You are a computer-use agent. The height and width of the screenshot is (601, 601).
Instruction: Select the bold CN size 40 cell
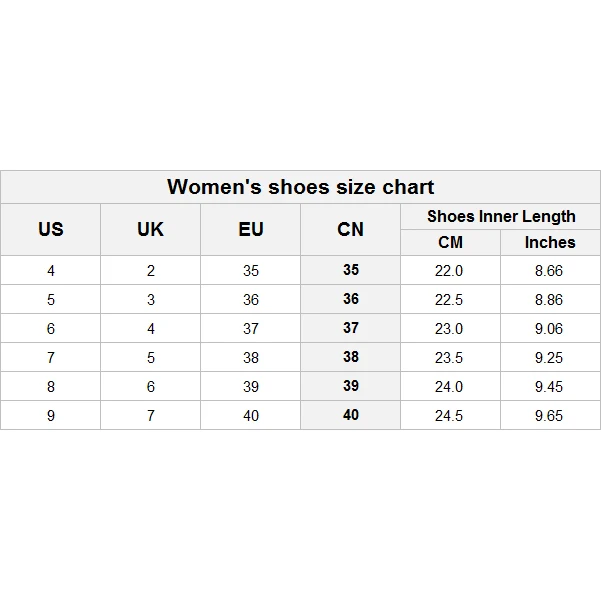350,415
